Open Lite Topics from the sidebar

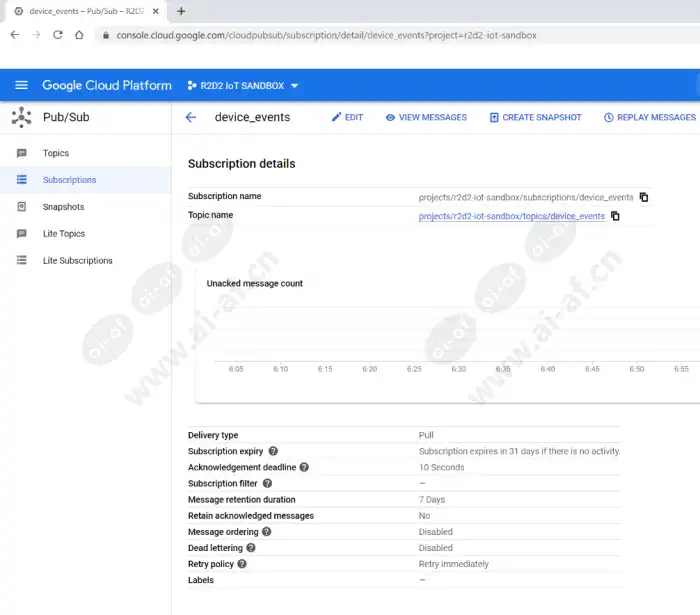(64, 233)
